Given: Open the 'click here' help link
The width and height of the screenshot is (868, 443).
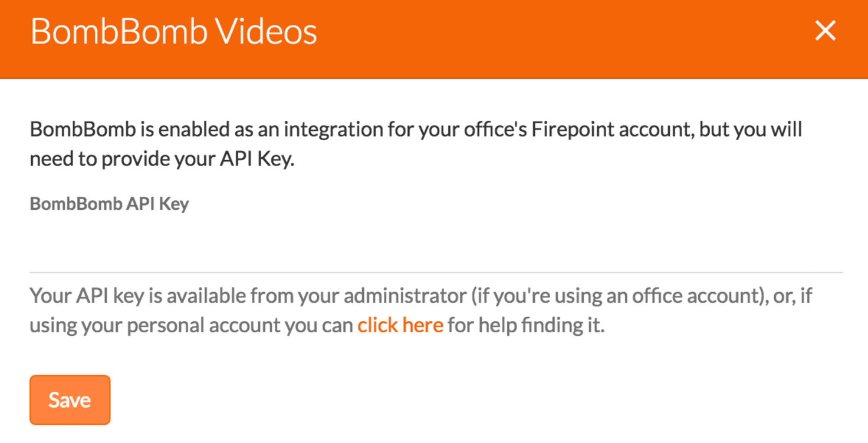Looking at the screenshot, I should coord(400,325).
